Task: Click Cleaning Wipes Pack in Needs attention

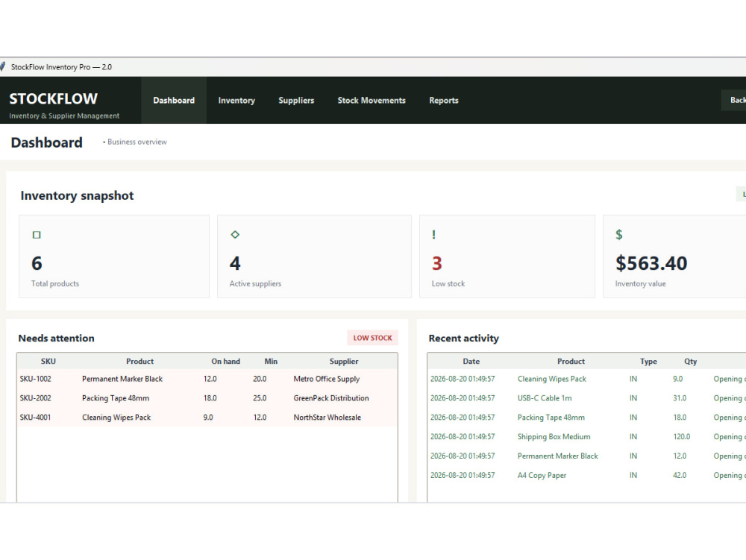Action: tap(116, 418)
